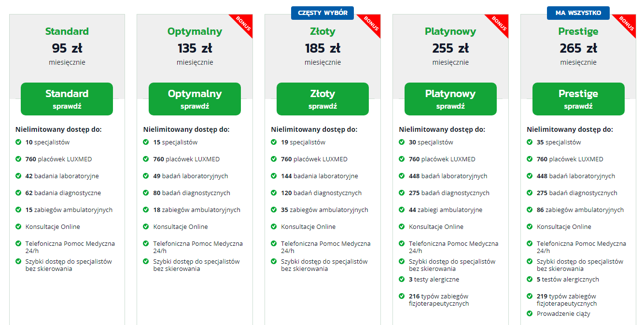644x325 pixels.
Task: Click checkmark beside 3 testy alergiczne
Action: (x=402, y=279)
